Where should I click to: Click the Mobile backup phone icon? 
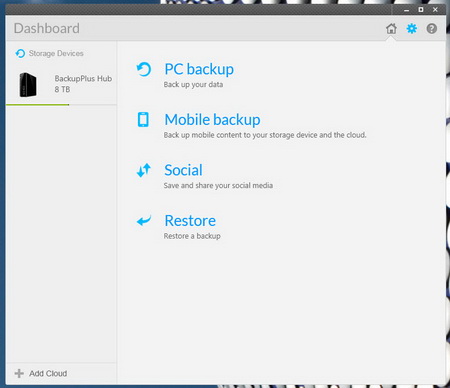(x=143, y=120)
